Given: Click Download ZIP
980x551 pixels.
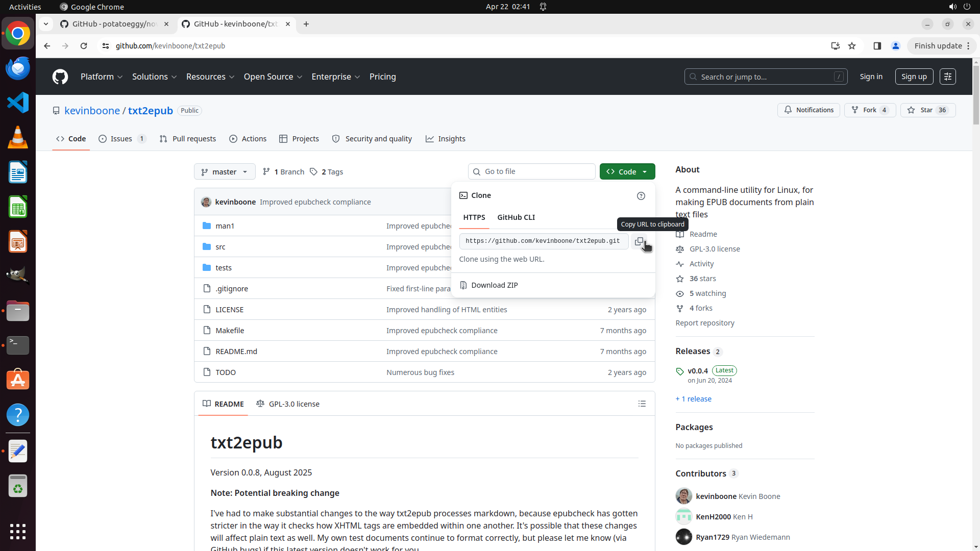Looking at the screenshot, I should (x=494, y=285).
